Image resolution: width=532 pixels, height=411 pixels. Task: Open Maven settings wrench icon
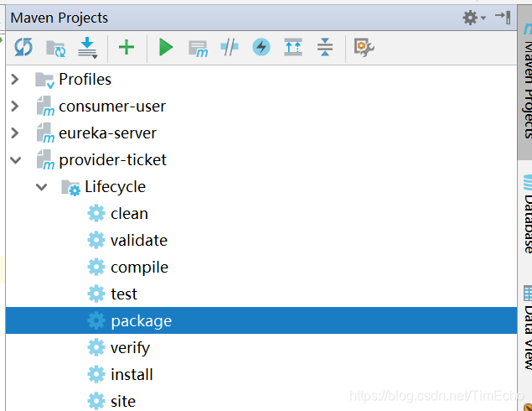pyautogui.click(x=364, y=48)
